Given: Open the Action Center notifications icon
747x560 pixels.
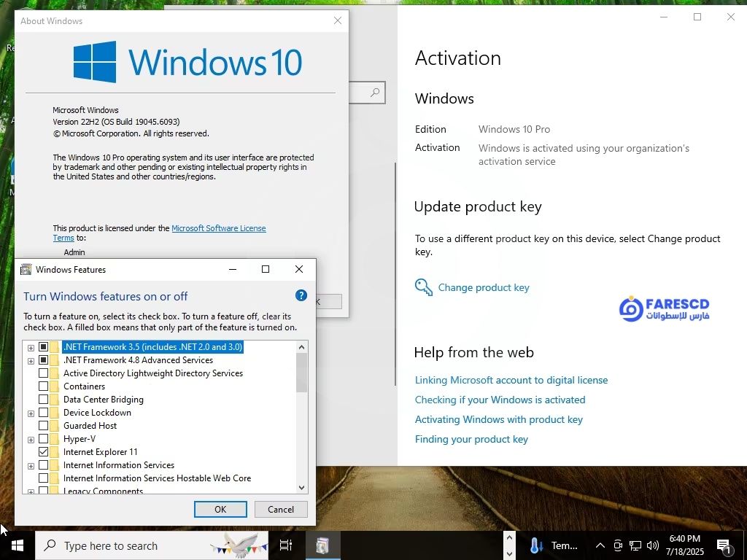Looking at the screenshot, I should point(724,547).
